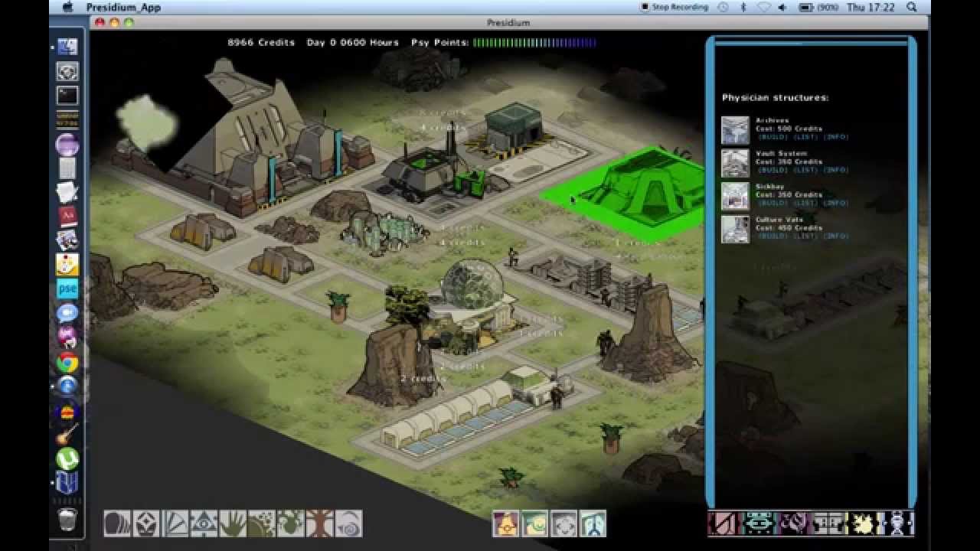Click LIST link for Archives
This screenshot has width=980, height=551.
[805, 137]
